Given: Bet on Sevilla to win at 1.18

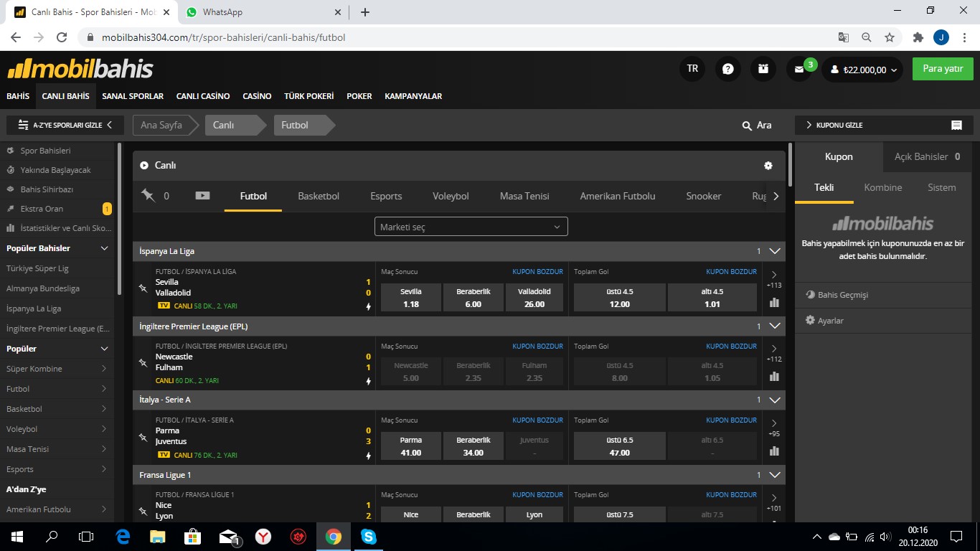Looking at the screenshot, I should [411, 298].
